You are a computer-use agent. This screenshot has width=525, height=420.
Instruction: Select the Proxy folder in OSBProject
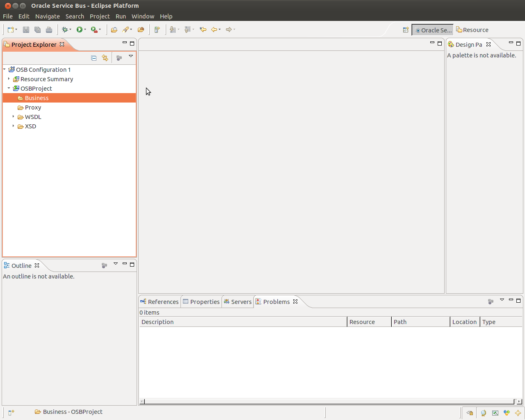click(33, 107)
